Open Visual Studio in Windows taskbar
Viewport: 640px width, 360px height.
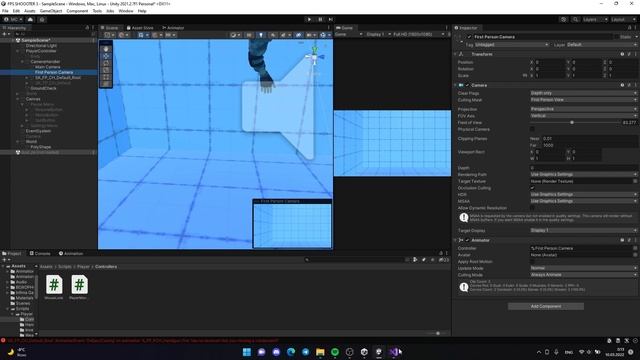pyautogui.click(x=393, y=352)
